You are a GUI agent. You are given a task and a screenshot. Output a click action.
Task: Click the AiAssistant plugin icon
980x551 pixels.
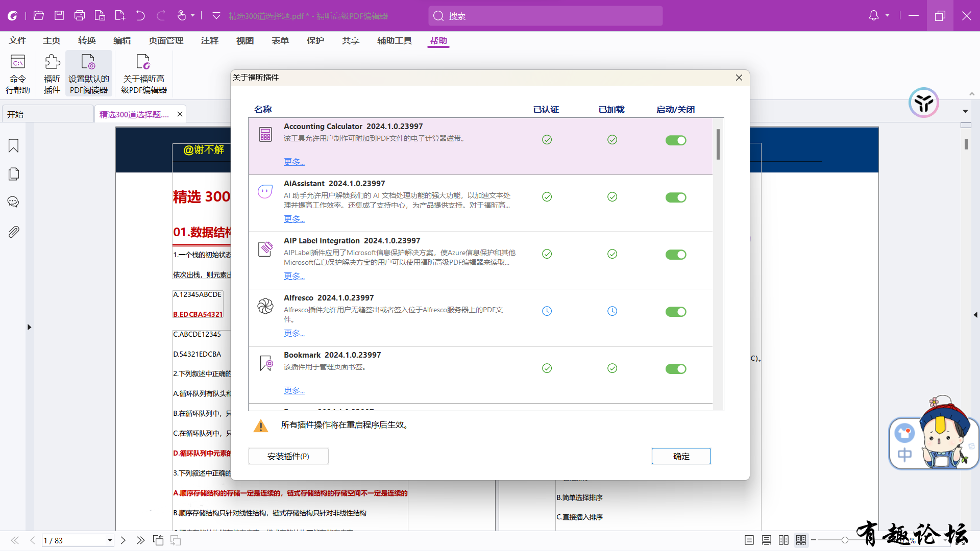265,192
